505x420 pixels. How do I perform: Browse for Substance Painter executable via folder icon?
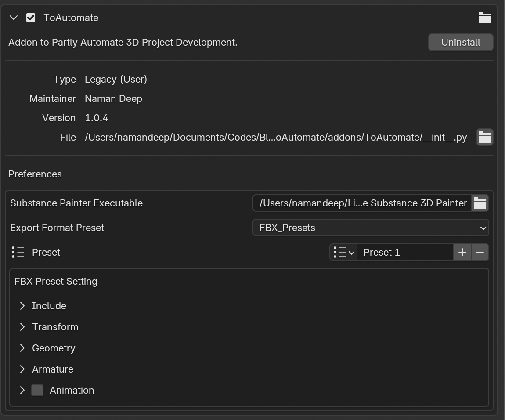pos(480,203)
